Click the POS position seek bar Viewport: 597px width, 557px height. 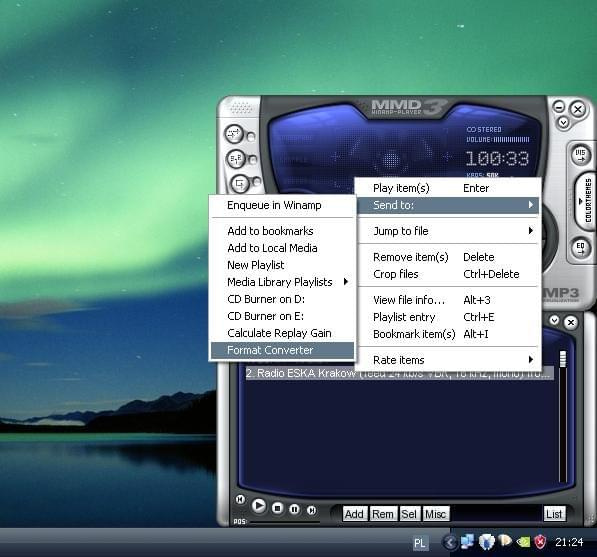point(285,522)
